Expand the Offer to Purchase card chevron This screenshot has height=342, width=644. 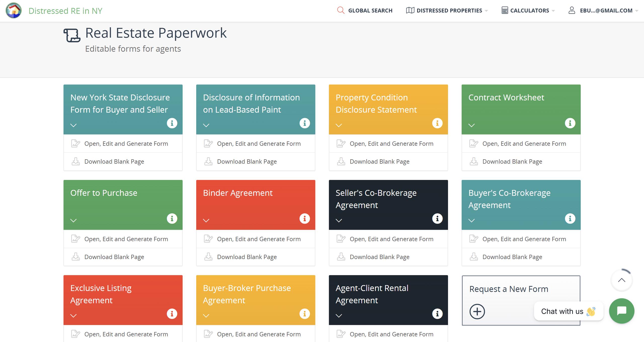[73, 220]
